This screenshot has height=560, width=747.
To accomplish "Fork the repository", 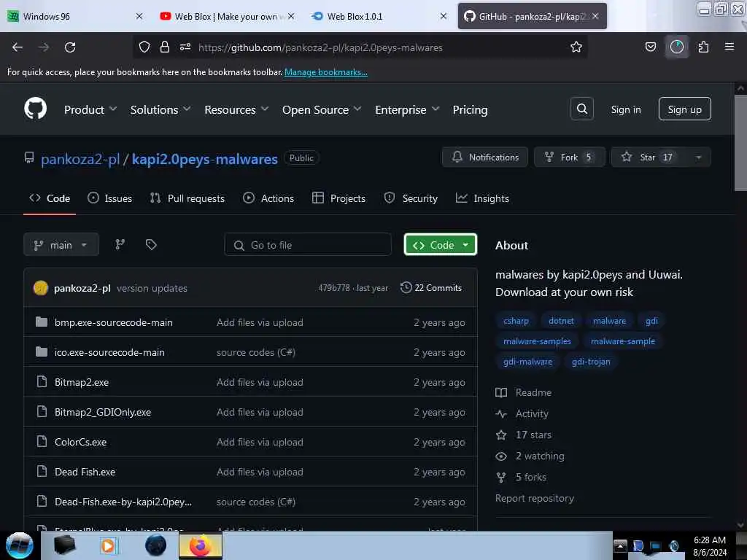I will click(x=569, y=157).
